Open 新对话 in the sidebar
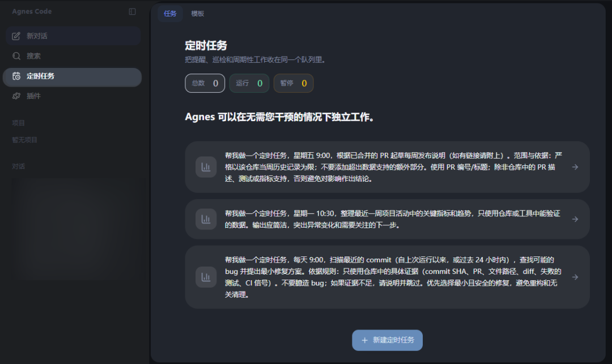Screen dimensions: 612x364 (x=73, y=36)
